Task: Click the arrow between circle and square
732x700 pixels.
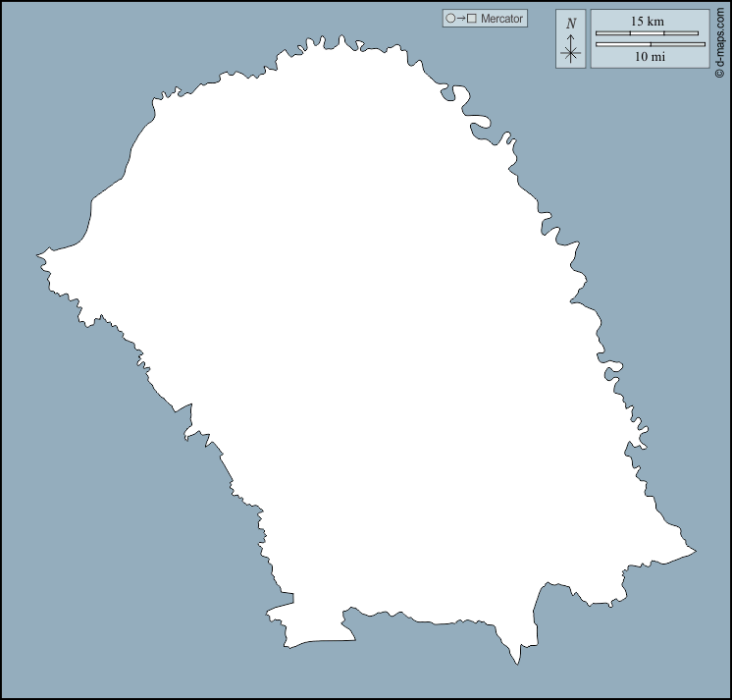Action: click(x=461, y=19)
